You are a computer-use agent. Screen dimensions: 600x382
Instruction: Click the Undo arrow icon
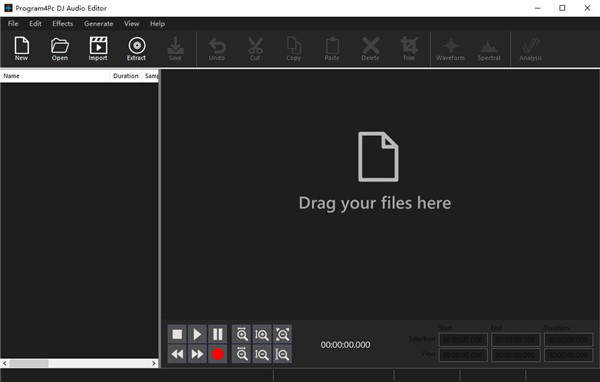[217, 48]
